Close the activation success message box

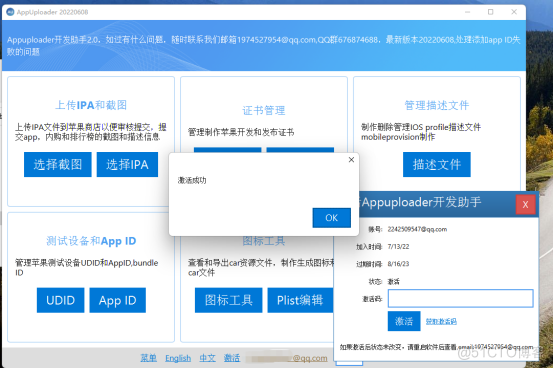351,160
